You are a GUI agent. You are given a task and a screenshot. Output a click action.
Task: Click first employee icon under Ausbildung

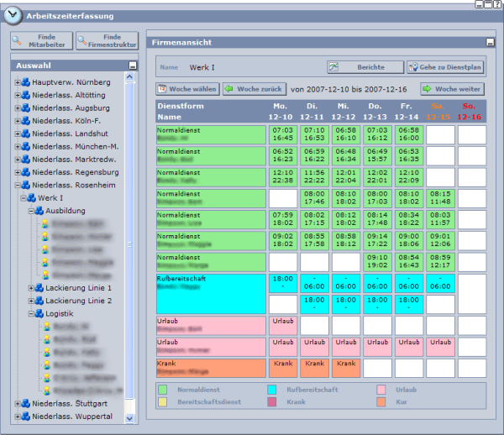(x=45, y=223)
